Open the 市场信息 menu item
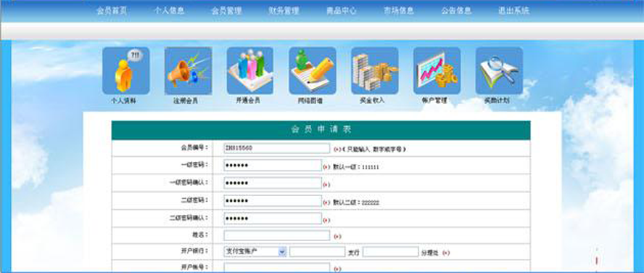The height and width of the screenshot is (273, 644). pyautogui.click(x=399, y=11)
